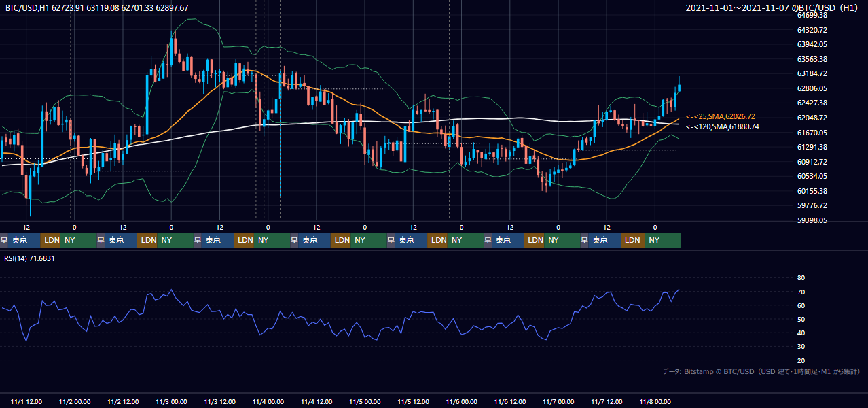Click RSI scale value 20
Image resolution: width=868 pixels, height=408 pixels.
coord(801,360)
